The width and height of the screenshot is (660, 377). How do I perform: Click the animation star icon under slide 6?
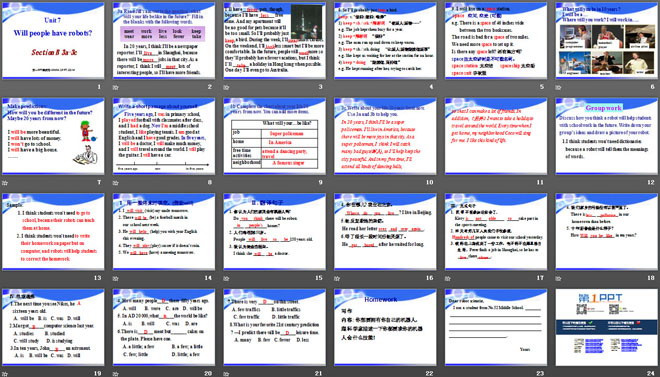click(559, 88)
